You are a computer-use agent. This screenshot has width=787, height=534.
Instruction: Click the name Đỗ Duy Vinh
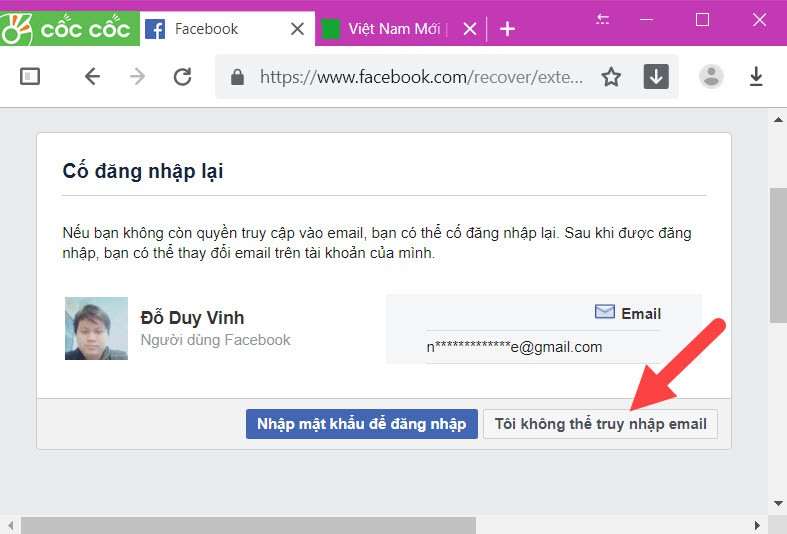click(x=192, y=318)
